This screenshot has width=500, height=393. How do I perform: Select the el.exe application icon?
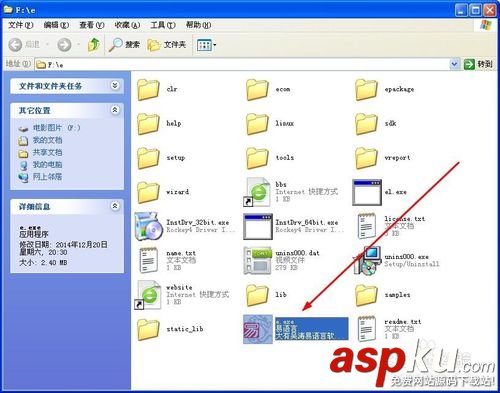[x=367, y=192]
